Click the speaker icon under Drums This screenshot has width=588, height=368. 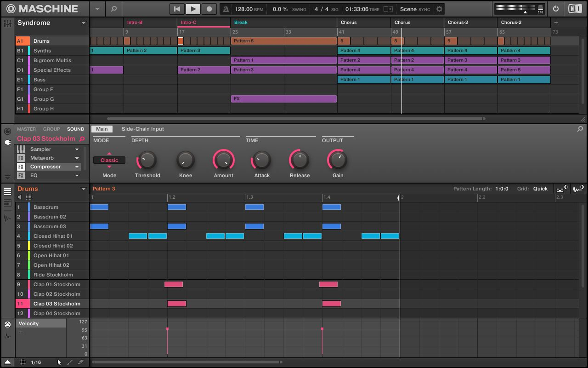(20, 197)
